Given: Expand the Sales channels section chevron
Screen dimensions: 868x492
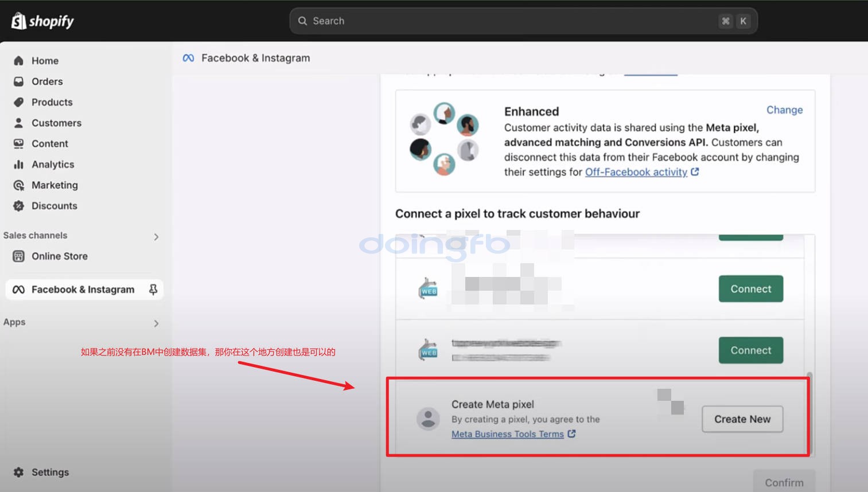Looking at the screenshot, I should pyautogui.click(x=156, y=237).
